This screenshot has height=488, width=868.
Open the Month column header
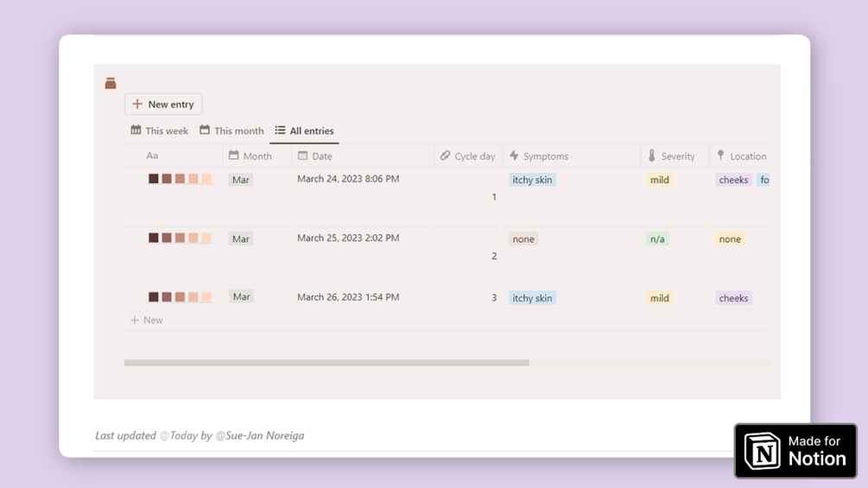(x=250, y=156)
